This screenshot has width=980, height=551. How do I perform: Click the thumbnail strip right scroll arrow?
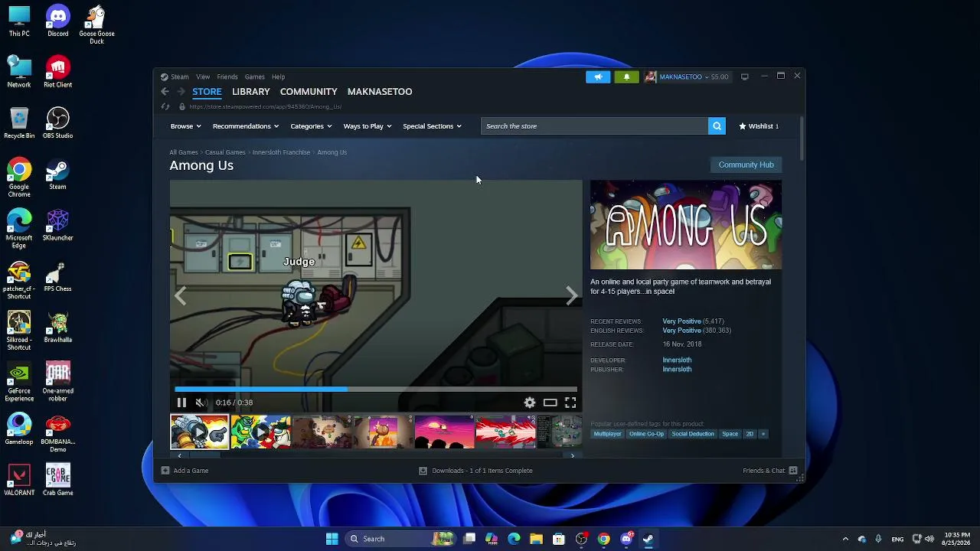(572, 455)
